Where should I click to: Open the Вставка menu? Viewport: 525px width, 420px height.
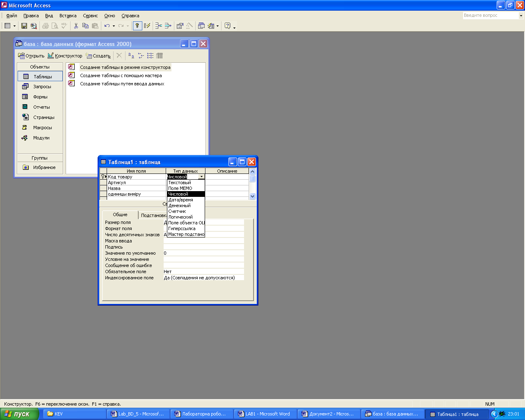(68, 16)
